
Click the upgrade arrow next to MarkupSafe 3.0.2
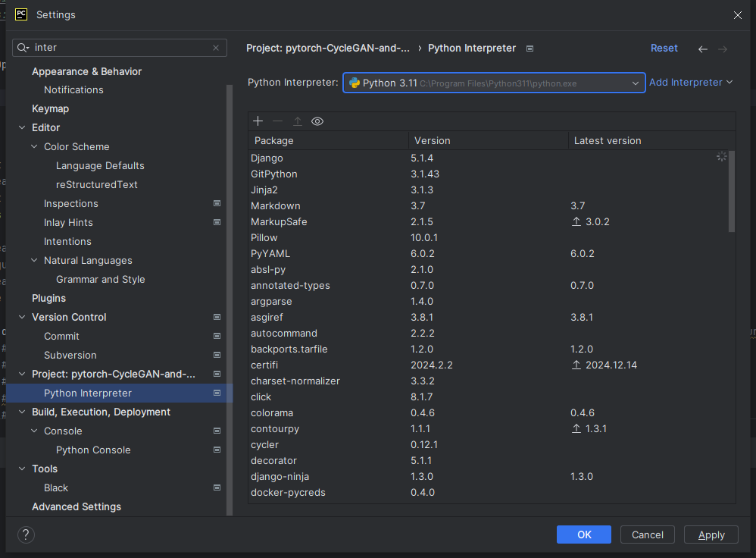tap(576, 221)
